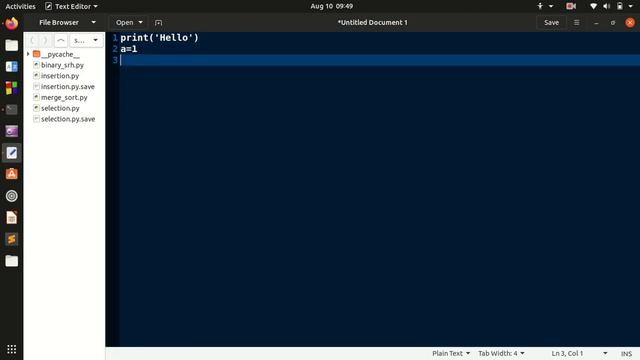Open Ubuntu Software from the dock

(11, 174)
